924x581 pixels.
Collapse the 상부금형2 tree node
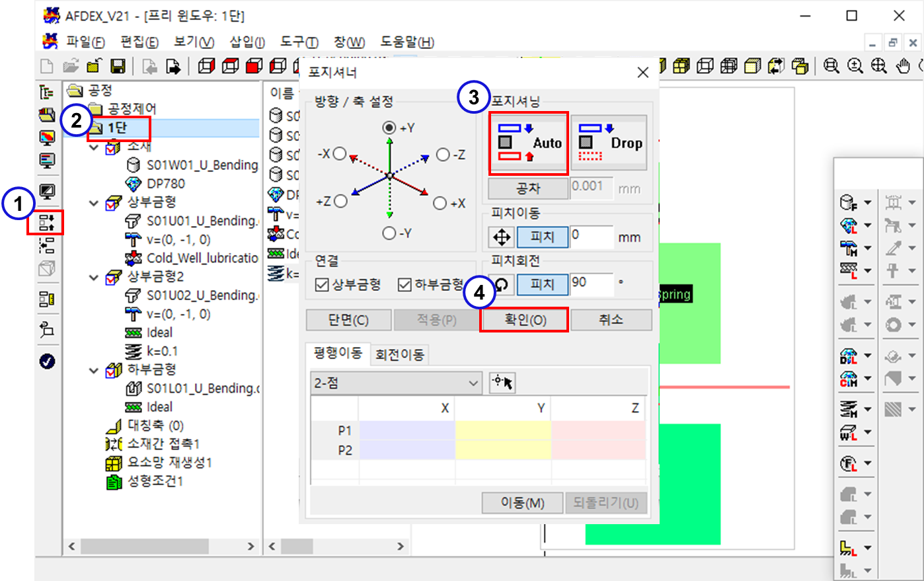tap(94, 277)
